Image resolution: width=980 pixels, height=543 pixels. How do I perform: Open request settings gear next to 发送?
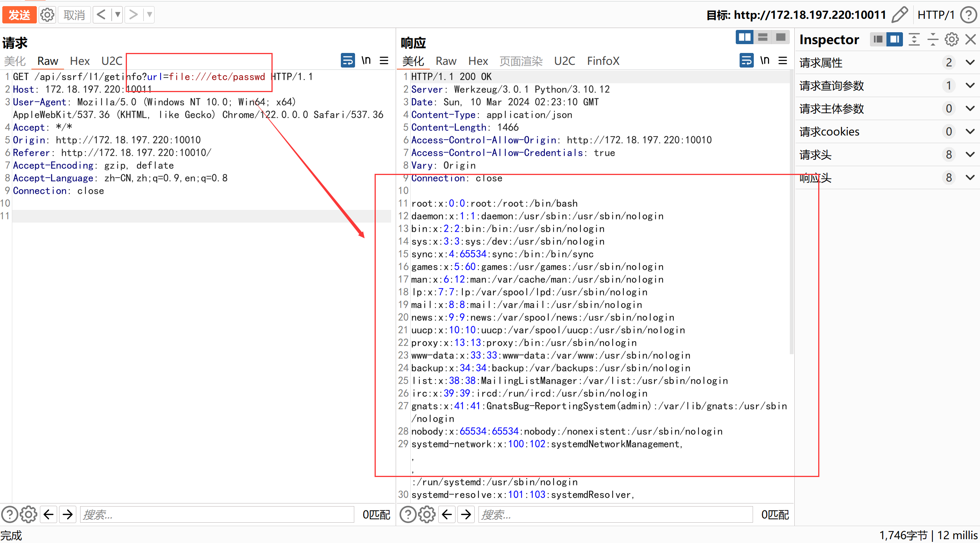coord(47,15)
